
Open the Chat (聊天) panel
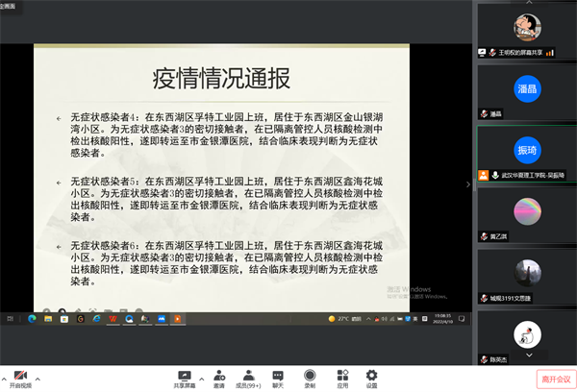tap(278, 374)
